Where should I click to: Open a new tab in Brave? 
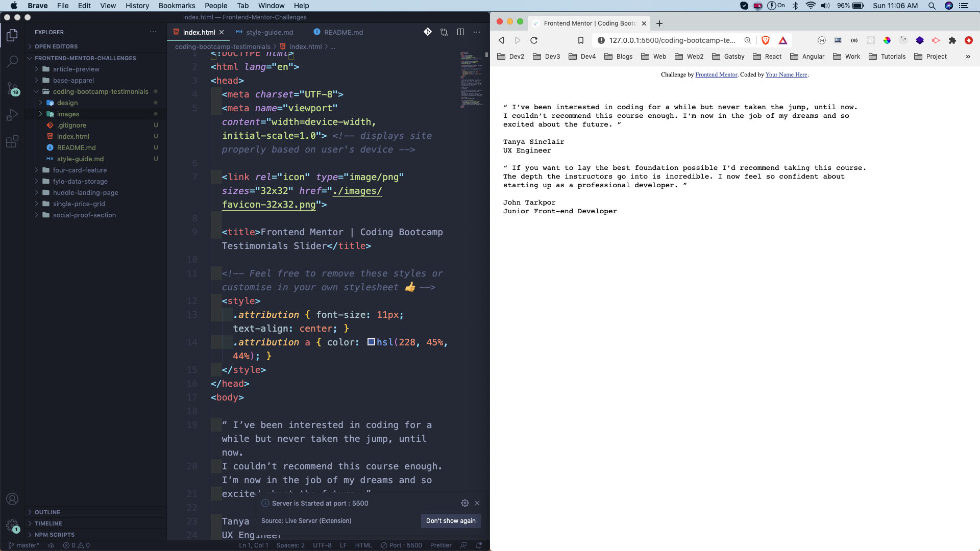point(659,23)
